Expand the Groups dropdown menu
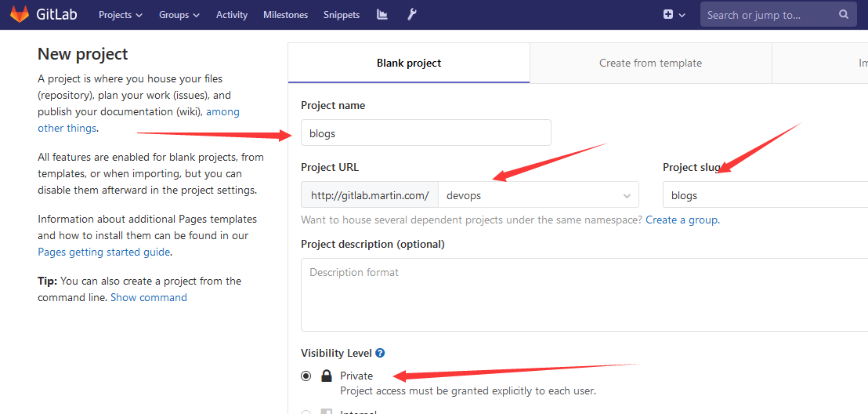 click(179, 15)
